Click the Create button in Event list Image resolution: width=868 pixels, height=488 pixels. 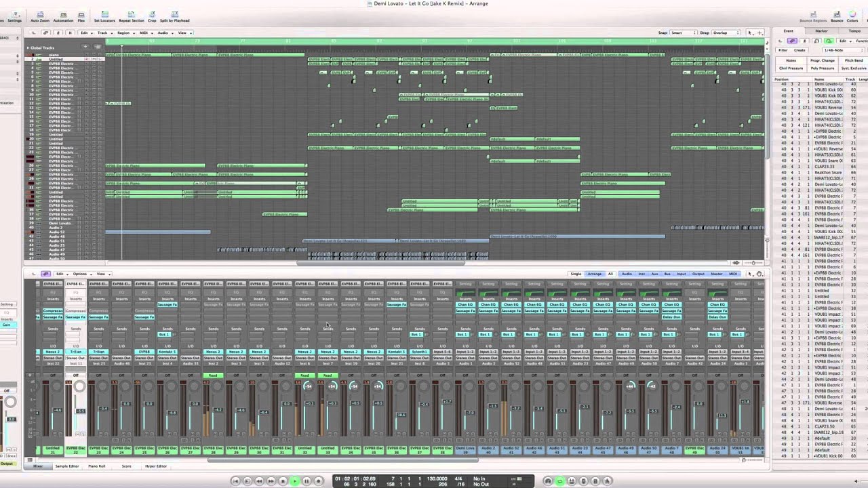pos(800,49)
